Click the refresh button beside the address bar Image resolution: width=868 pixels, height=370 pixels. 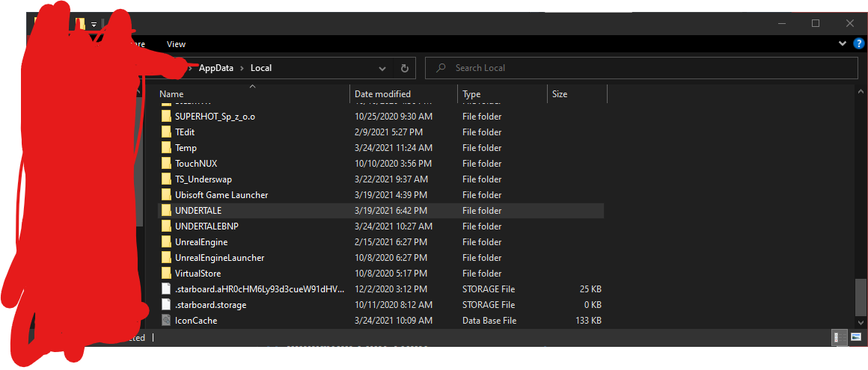405,68
